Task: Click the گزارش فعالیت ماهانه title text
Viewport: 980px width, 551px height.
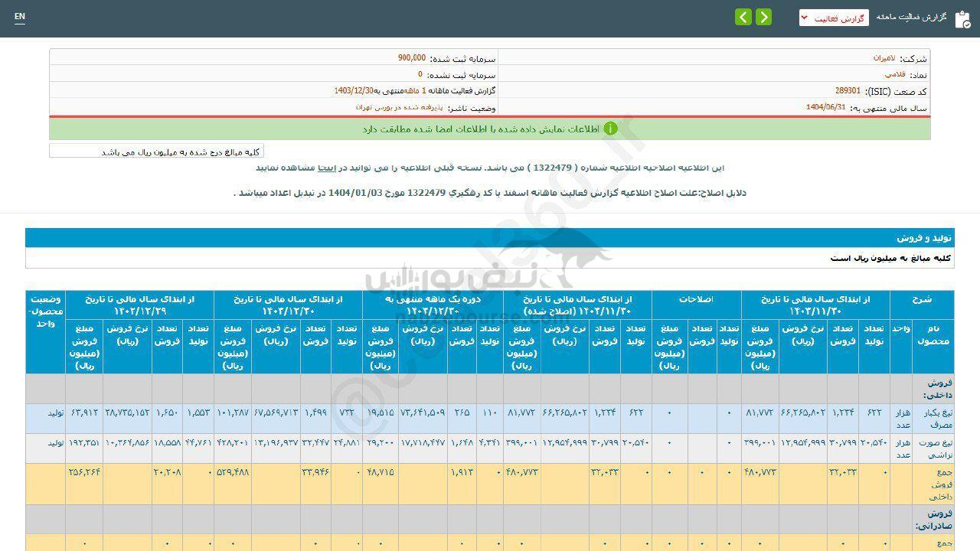Action: point(911,17)
